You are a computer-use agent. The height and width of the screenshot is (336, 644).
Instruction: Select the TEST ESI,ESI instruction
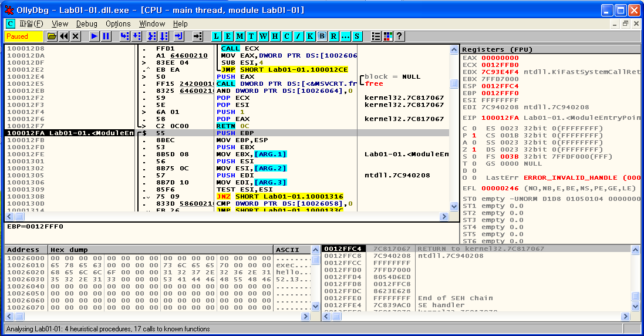[x=245, y=189]
